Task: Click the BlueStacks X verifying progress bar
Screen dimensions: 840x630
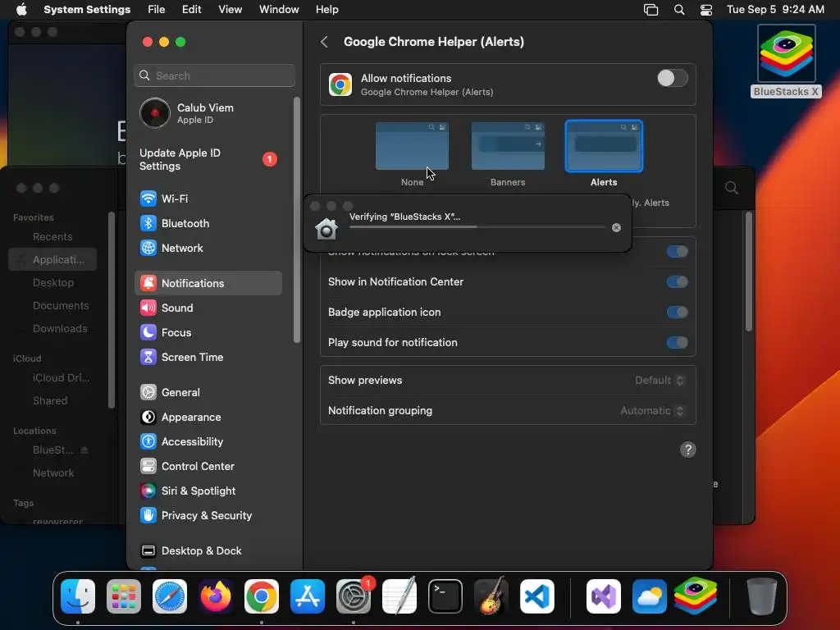Action: tap(477, 227)
